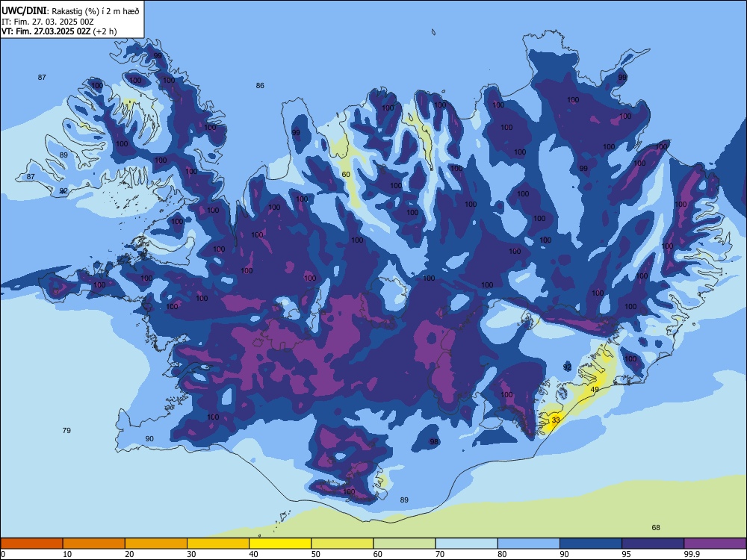Select the 30–40 golden legend swatch
The image size is (747, 560).
click(218, 544)
